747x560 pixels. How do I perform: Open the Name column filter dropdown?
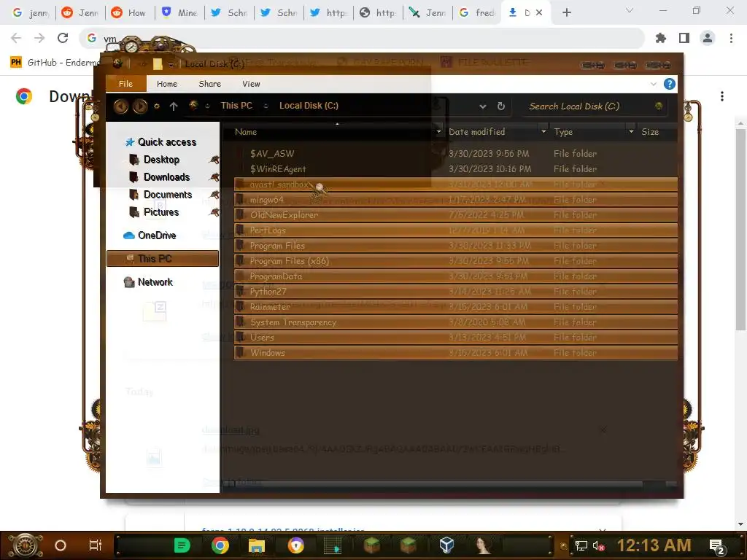438,131
